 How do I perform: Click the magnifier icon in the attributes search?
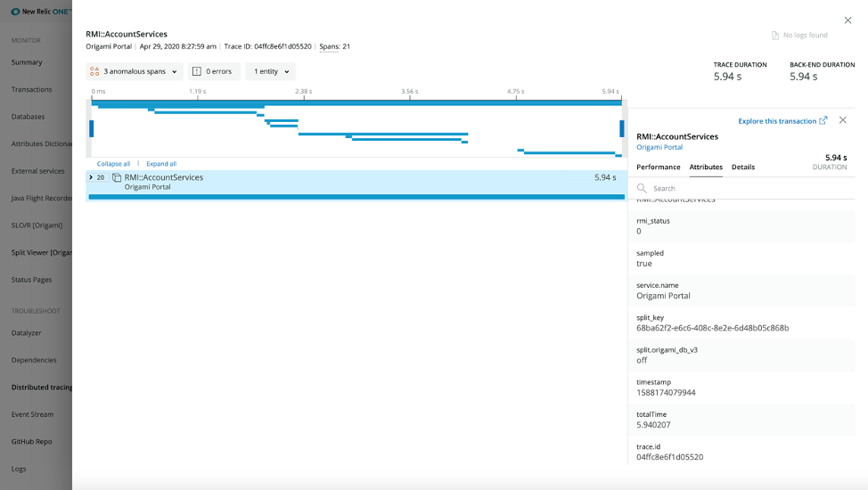[x=642, y=188]
